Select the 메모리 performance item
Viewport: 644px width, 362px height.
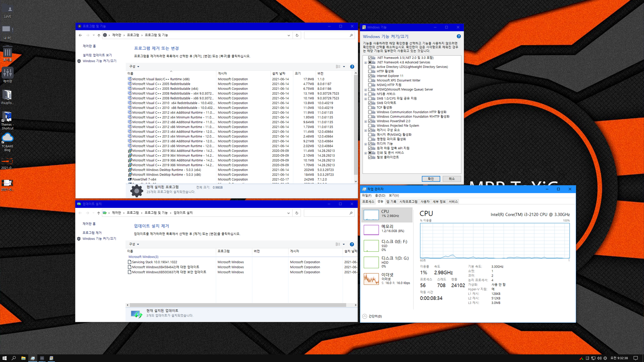pyautogui.click(x=387, y=229)
